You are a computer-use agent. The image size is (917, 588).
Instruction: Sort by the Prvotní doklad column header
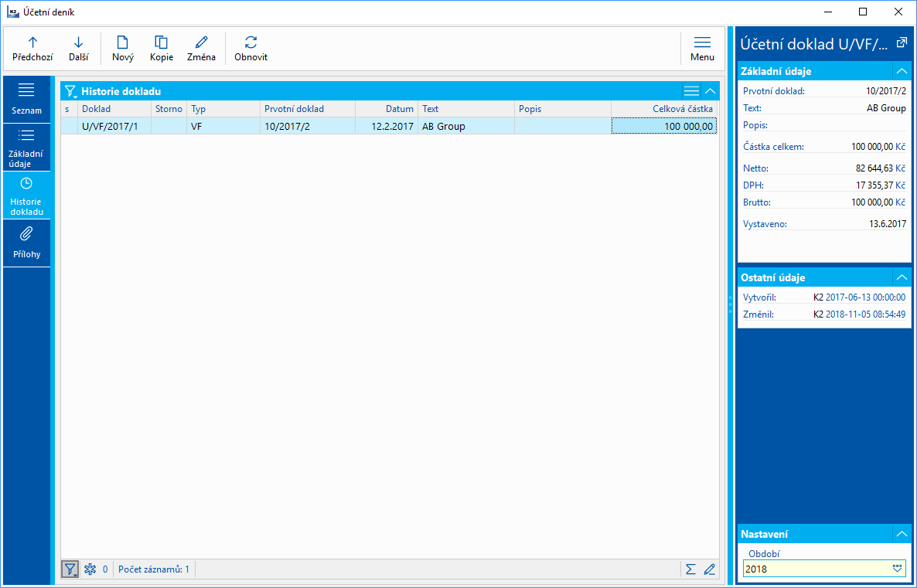(x=308, y=109)
